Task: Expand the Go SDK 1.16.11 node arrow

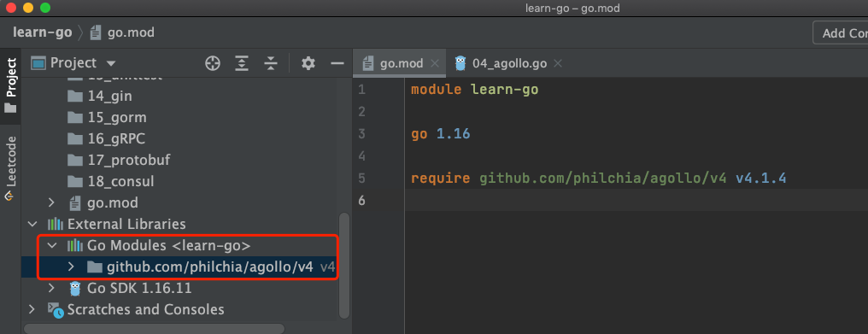Action: [x=51, y=288]
